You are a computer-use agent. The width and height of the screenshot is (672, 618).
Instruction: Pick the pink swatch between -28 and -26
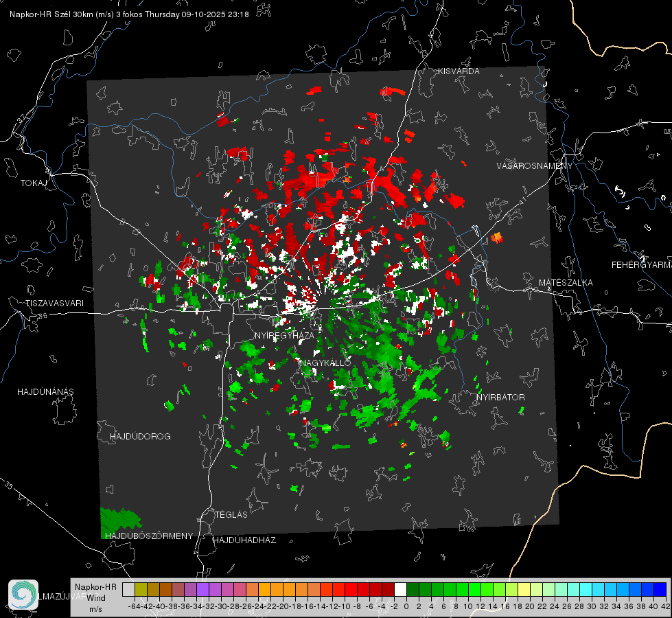click(240, 589)
